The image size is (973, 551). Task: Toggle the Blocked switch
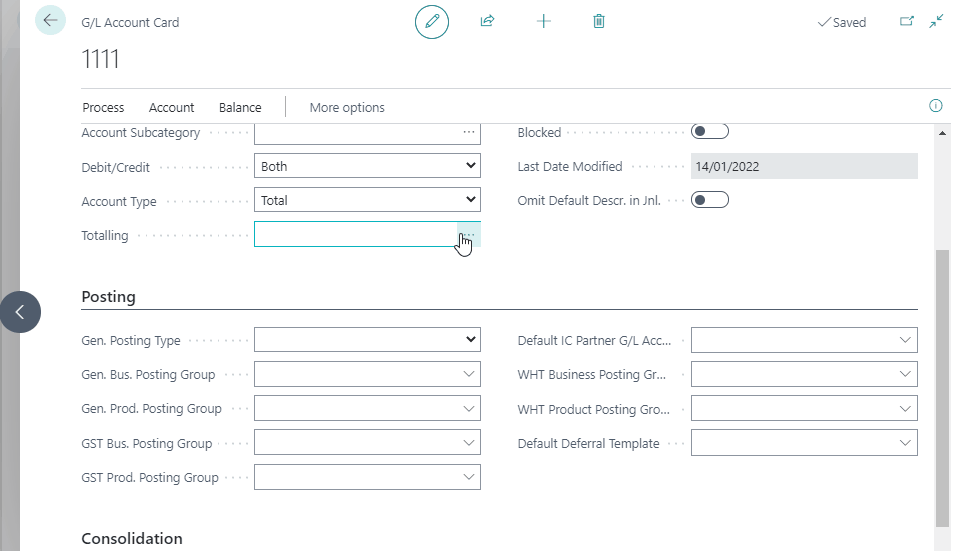coord(710,131)
